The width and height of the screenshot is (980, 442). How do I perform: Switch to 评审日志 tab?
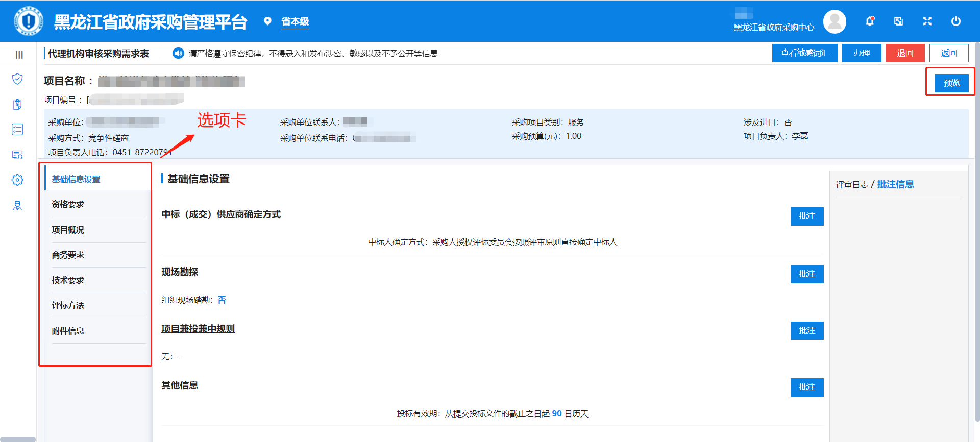(852, 185)
